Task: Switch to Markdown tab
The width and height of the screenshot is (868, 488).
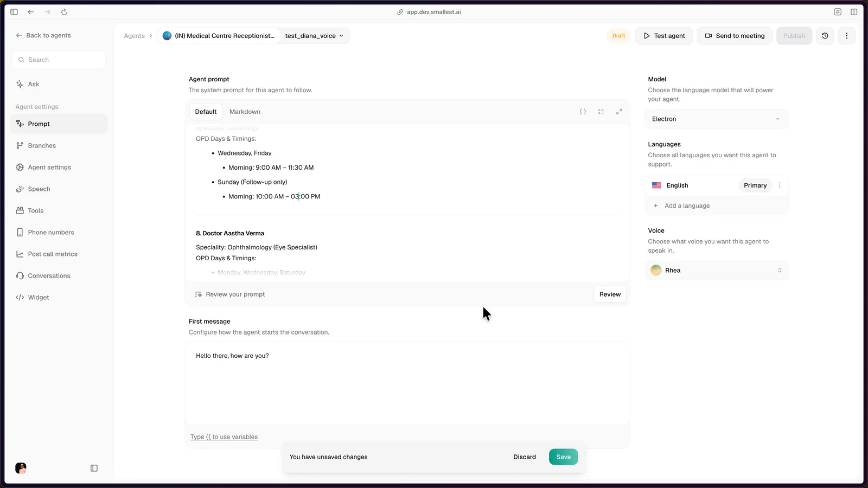Action: pyautogui.click(x=245, y=112)
